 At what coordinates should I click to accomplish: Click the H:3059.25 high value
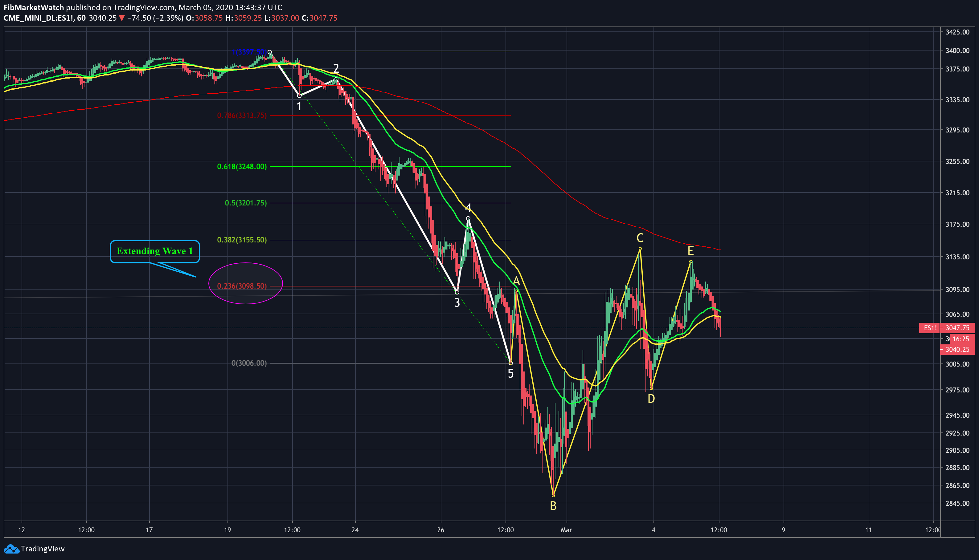click(244, 18)
